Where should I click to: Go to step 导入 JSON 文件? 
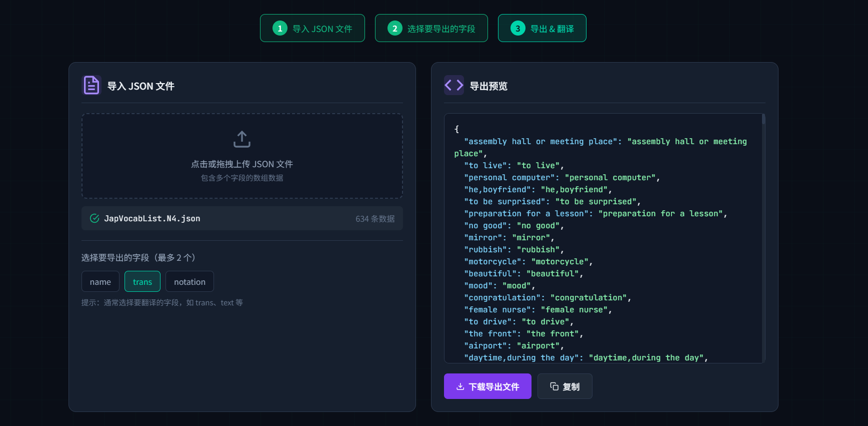click(x=312, y=29)
